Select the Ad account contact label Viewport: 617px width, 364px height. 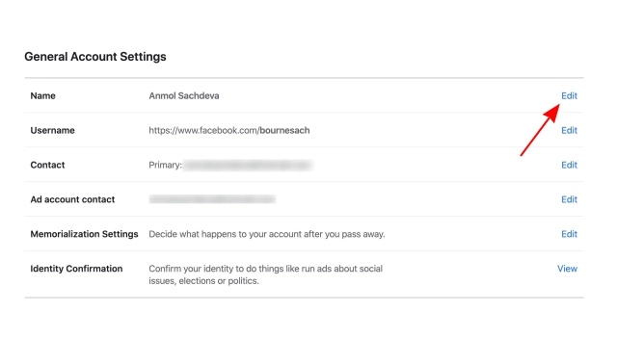click(x=72, y=199)
